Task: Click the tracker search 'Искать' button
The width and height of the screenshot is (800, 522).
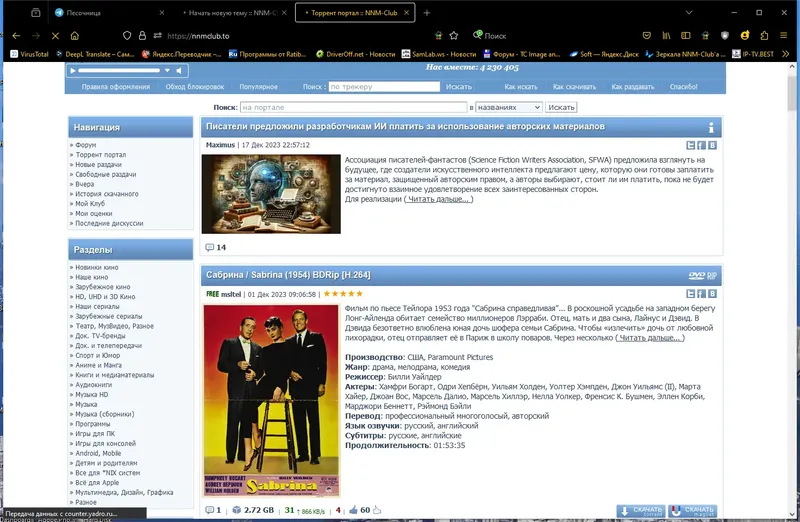Action: (x=459, y=87)
